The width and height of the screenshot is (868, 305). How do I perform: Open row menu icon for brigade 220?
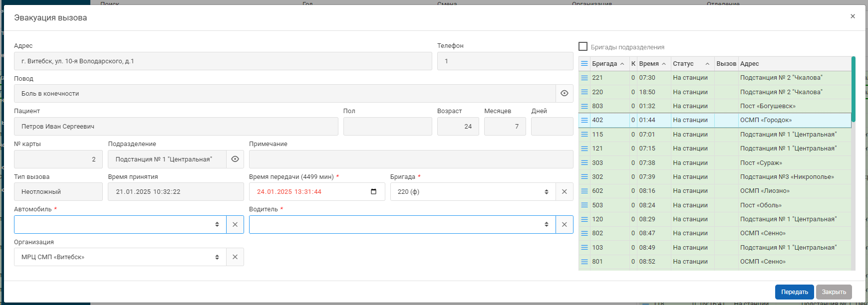[584, 92]
